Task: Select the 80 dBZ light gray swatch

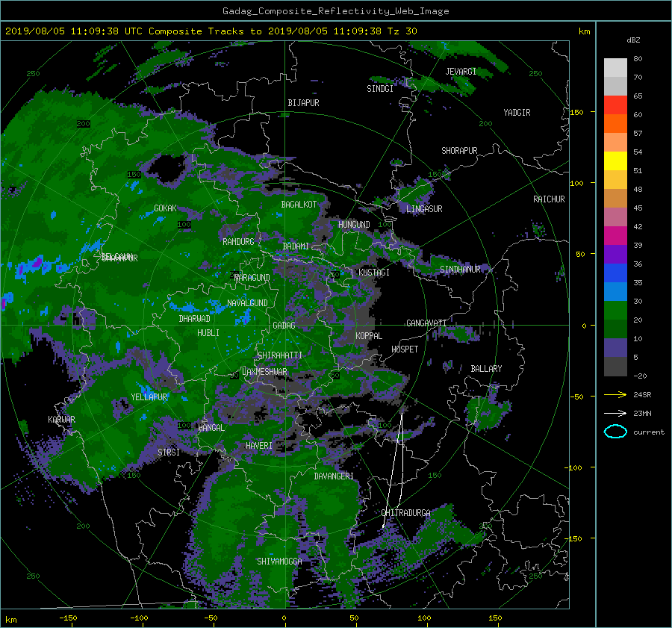Action: (x=615, y=67)
